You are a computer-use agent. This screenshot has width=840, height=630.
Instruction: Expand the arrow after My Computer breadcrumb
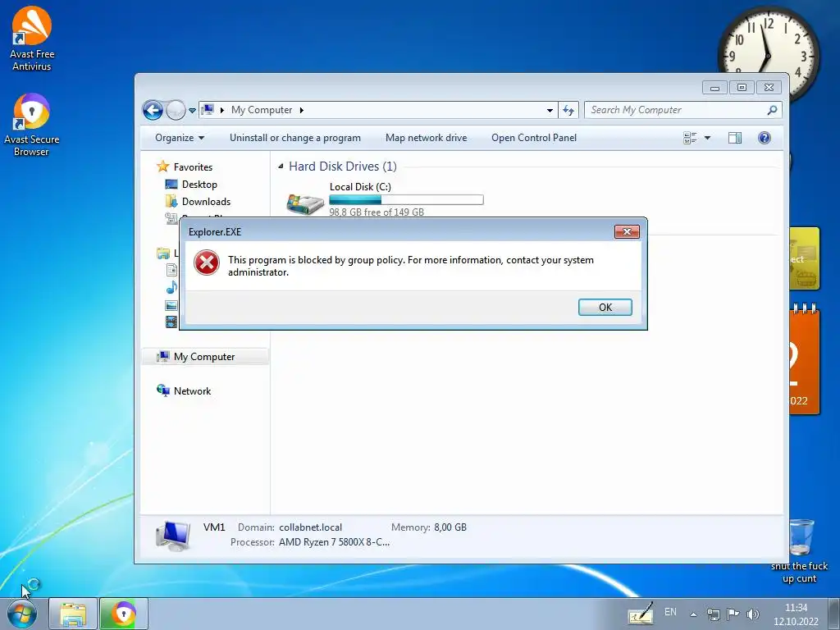302,110
